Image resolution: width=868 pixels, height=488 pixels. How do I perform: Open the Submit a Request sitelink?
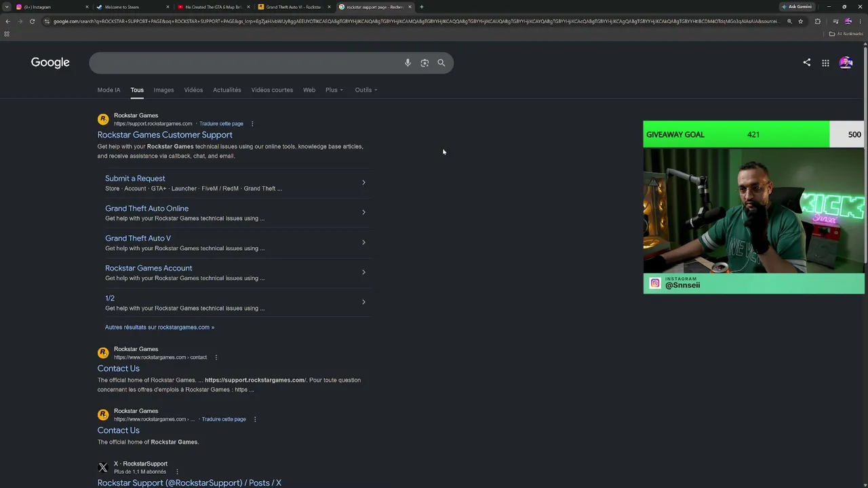tap(135, 178)
